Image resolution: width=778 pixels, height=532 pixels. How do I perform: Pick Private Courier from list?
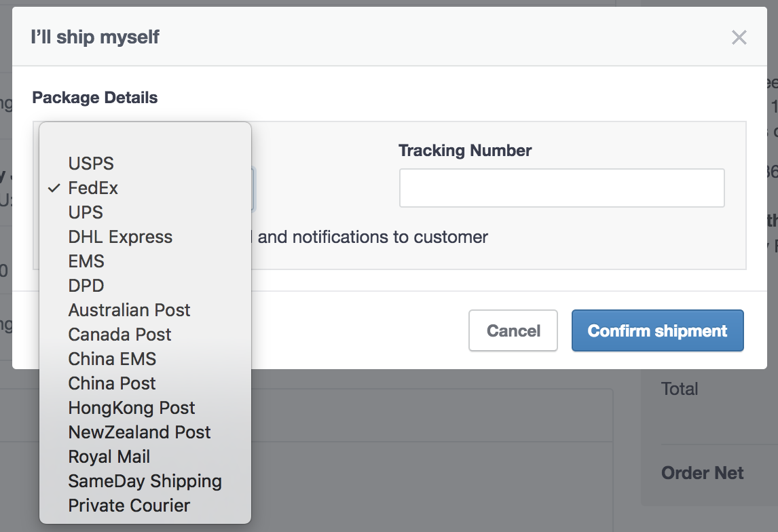tap(129, 506)
